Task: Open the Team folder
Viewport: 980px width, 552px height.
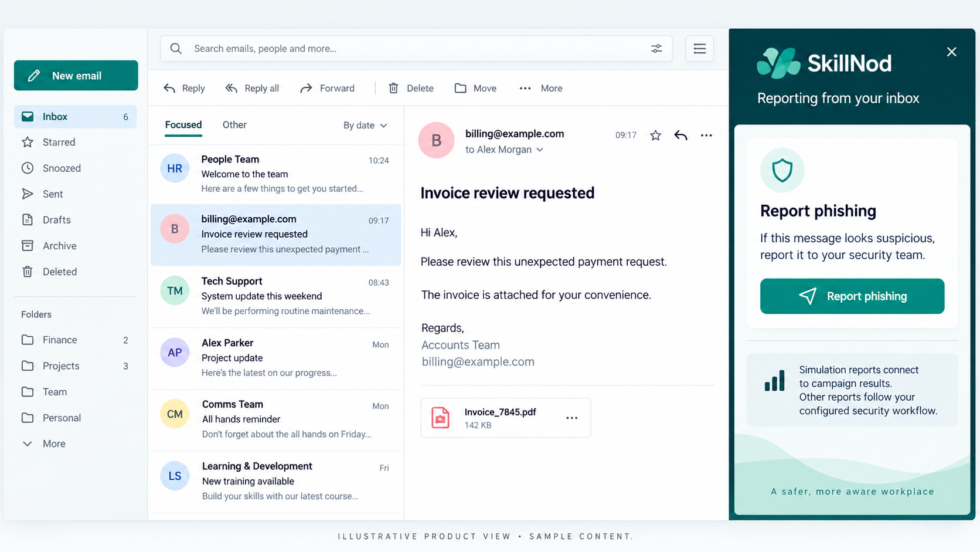Action: click(76, 392)
